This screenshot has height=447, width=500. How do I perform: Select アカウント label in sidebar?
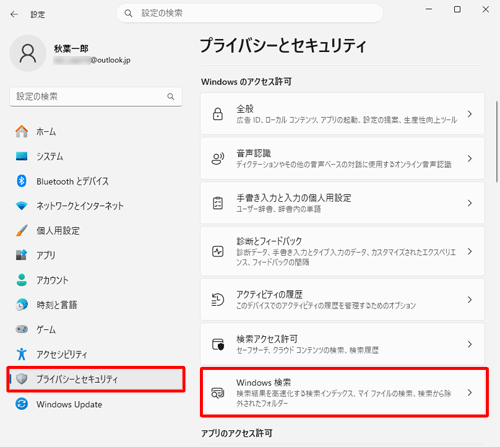pos(52,280)
